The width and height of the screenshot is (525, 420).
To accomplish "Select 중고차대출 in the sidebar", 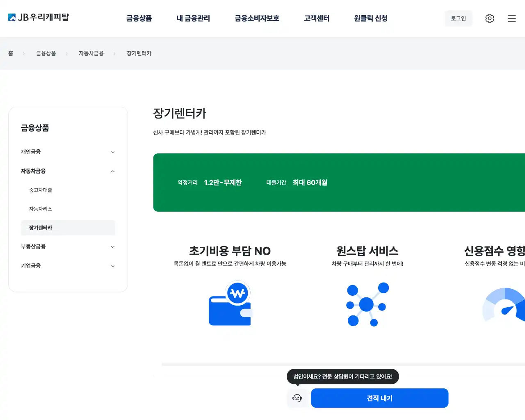I will pos(41,190).
